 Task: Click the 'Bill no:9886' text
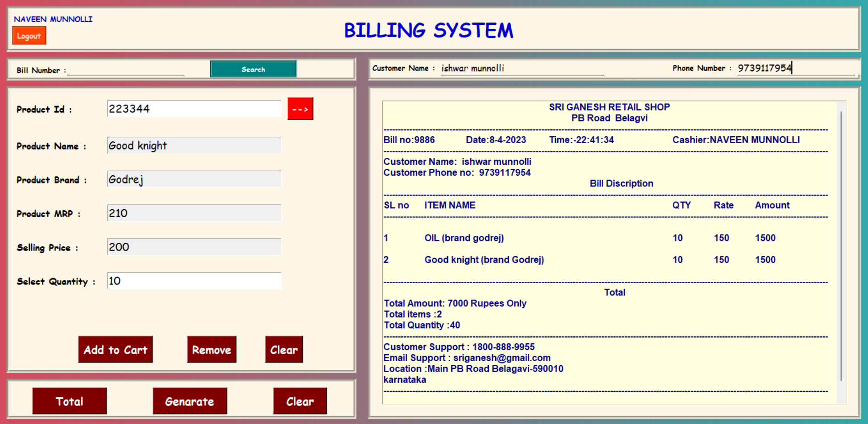(409, 140)
